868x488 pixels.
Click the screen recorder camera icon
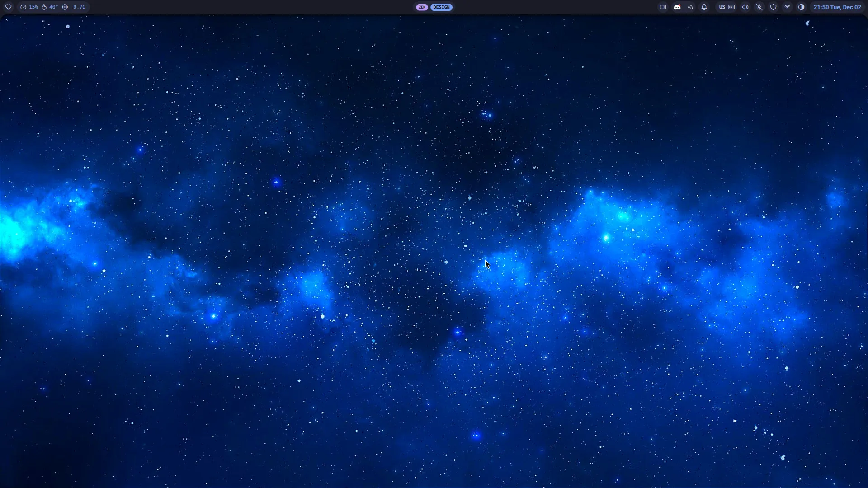click(663, 7)
